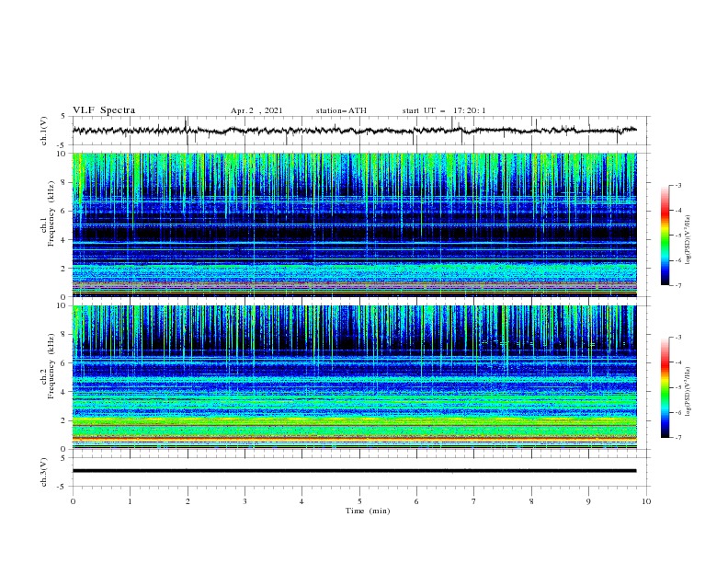Click the date 'Apr. 2 , 2021'
This screenshot has height=563, width=728.
click(256, 110)
